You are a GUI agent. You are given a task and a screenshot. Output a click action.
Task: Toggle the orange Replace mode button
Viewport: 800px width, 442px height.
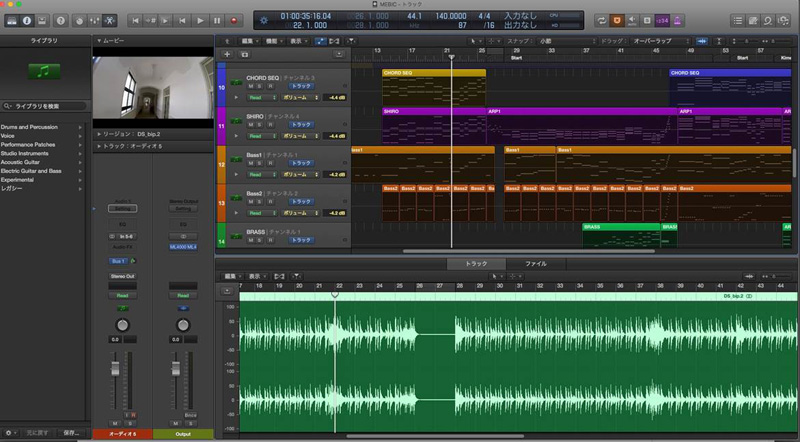click(617, 21)
